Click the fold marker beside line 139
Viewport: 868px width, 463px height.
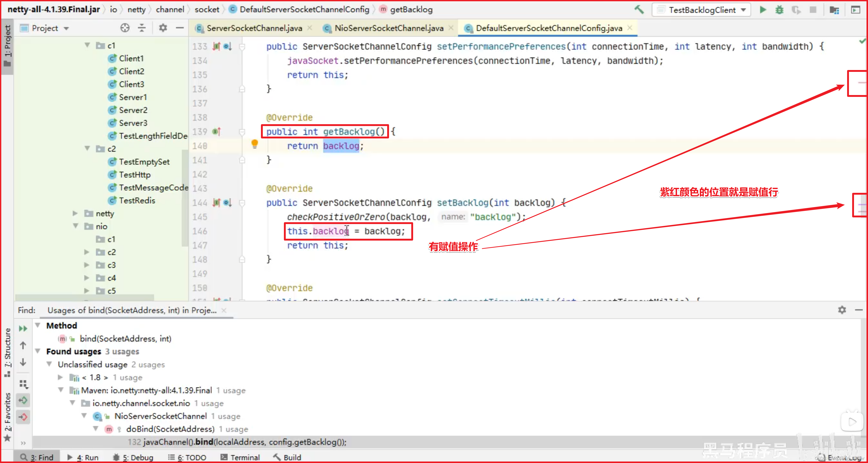pyautogui.click(x=242, y=132)
